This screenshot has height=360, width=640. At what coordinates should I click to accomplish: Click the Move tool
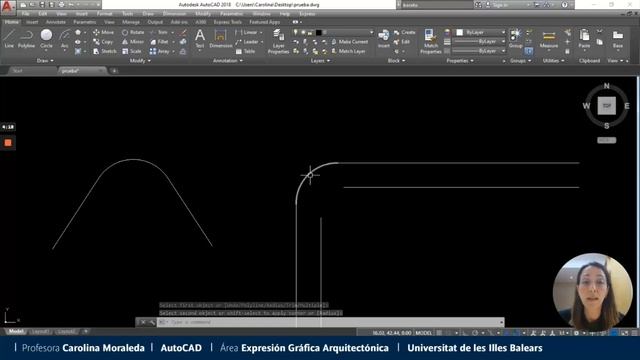click(103, 32)
